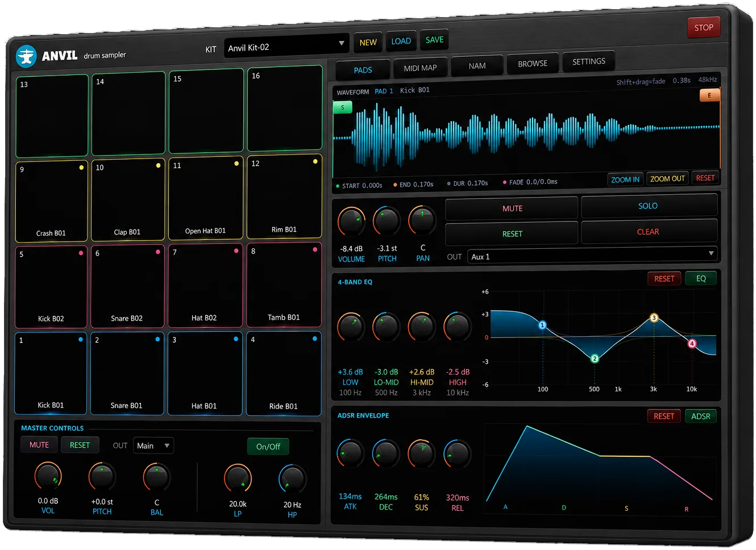Click the Anvil logo icon

click(26, 56)
